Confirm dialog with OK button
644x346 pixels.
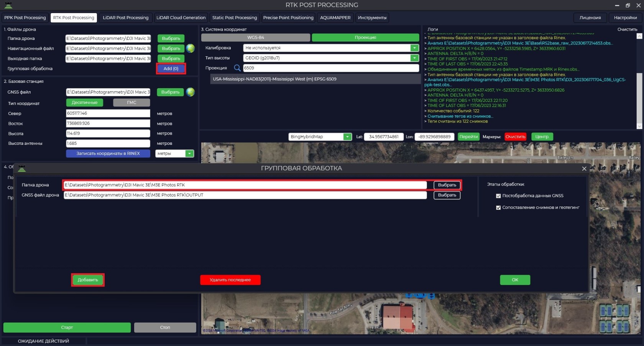515,280
